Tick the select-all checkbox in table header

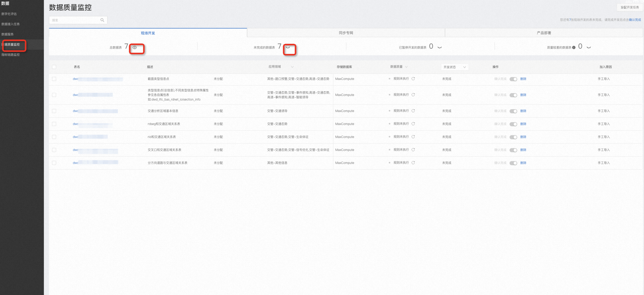pyautogui.click(x=54, y=67)
